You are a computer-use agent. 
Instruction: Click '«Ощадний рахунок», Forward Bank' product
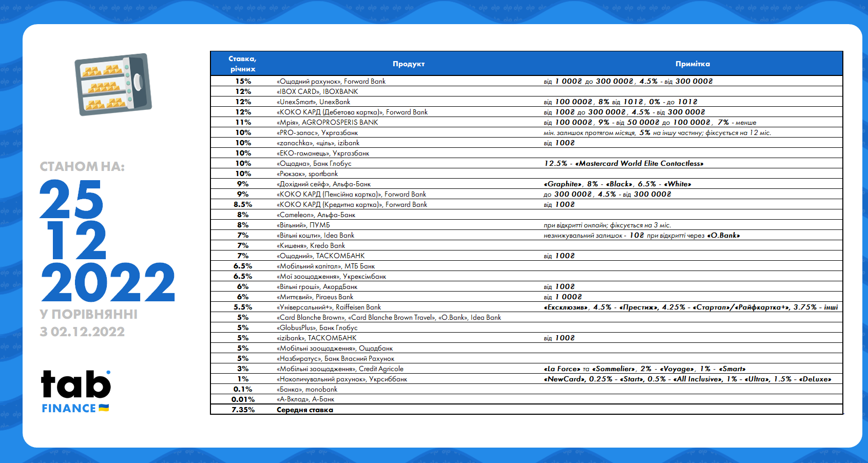[331, 81]
